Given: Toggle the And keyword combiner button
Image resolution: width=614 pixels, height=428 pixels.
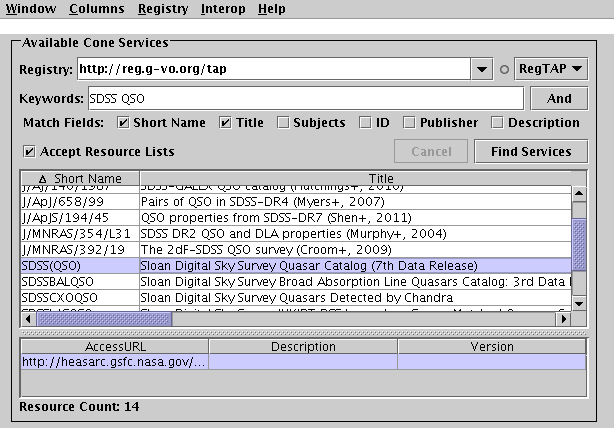Looking at the screenshot, I should pos(559,99).
